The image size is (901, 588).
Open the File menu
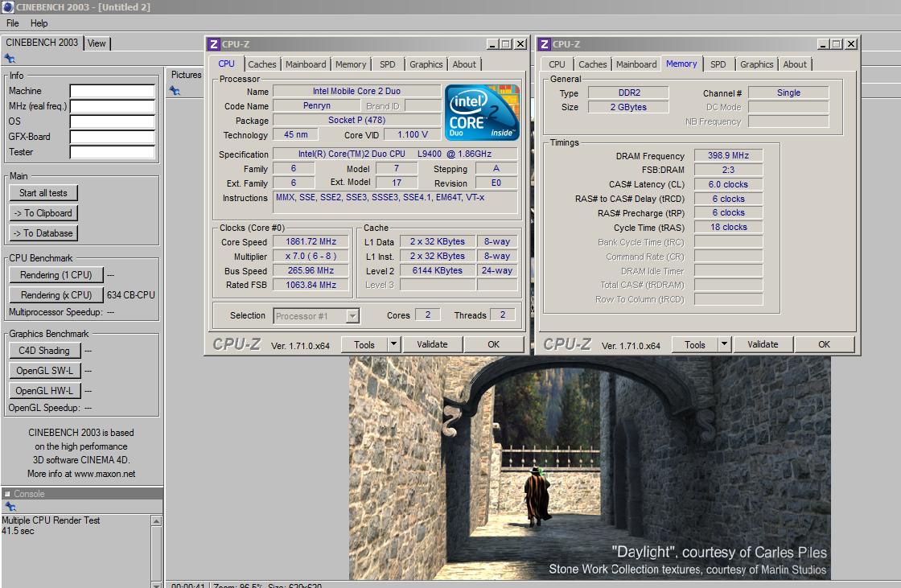pyautogui.click(x=13, y=23)
